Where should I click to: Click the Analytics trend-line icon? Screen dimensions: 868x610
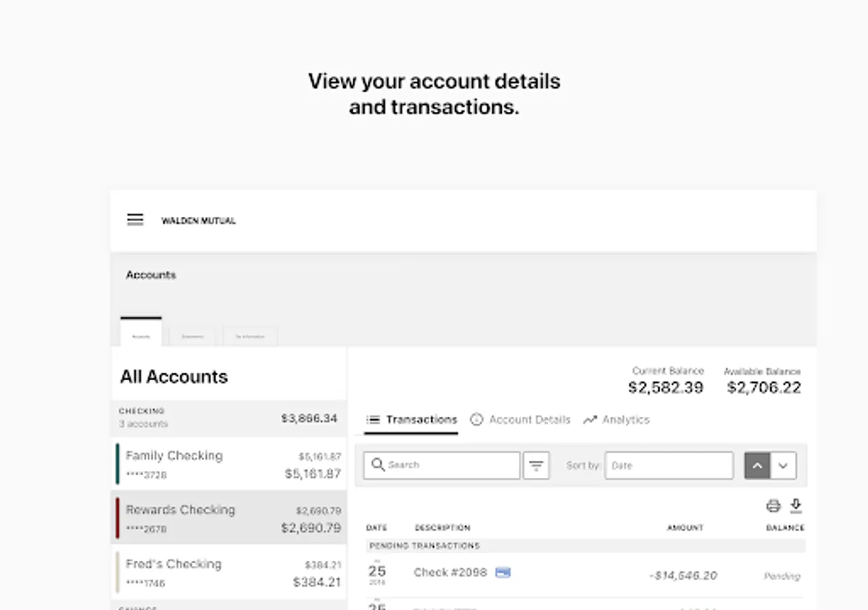[590, 420]
